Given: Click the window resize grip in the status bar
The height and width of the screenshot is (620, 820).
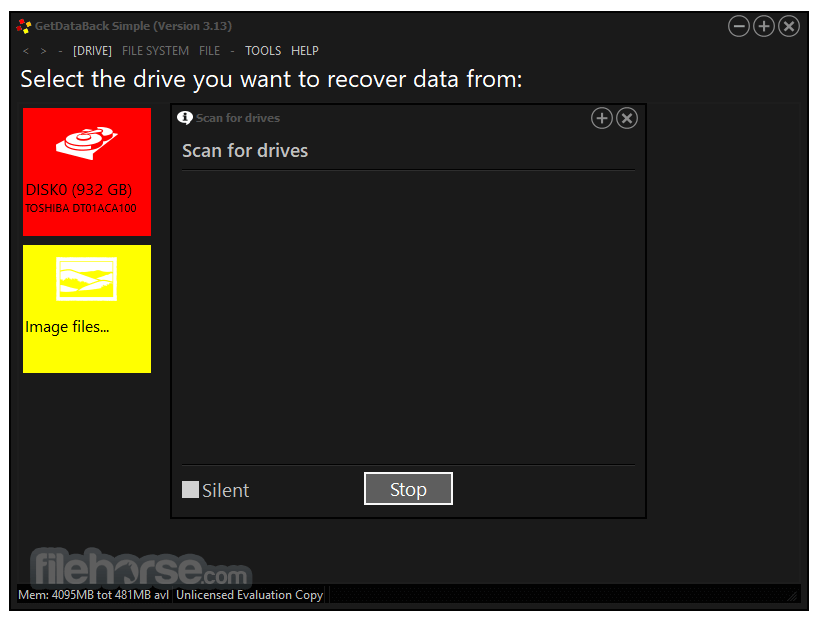Looking at the screenshot, I should tap(793, 596).
